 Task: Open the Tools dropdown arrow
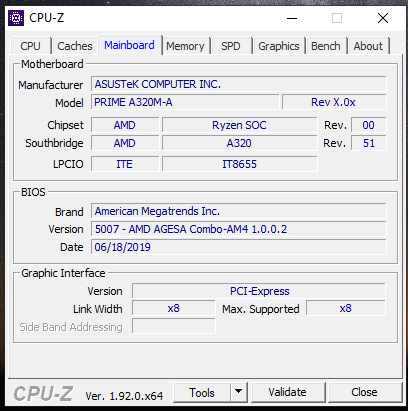click(x=238, y=392)
